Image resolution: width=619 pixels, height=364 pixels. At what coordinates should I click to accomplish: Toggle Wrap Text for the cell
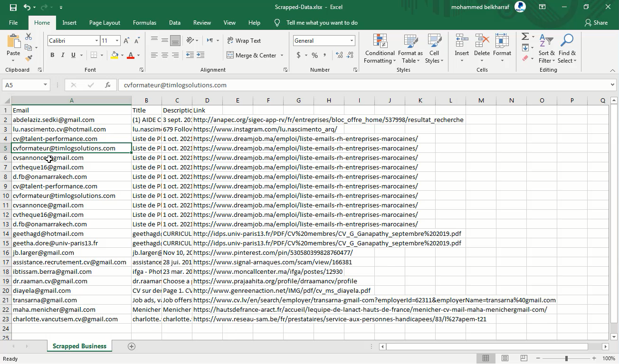[x=244, y=41]
